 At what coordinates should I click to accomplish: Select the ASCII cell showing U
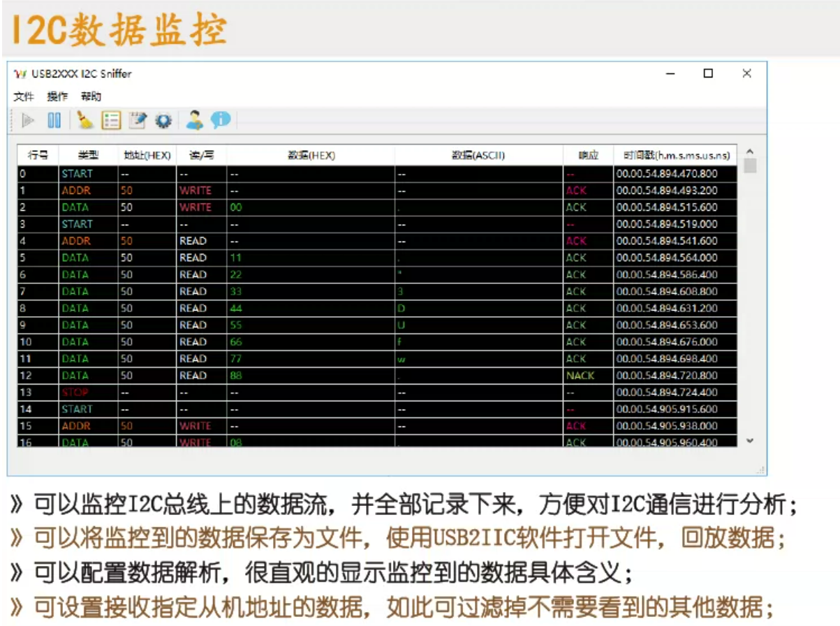479,325
